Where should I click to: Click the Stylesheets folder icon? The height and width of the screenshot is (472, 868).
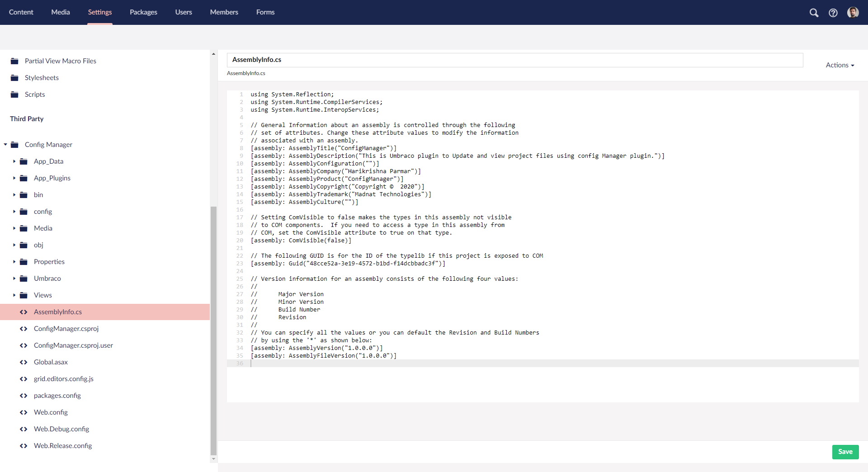coord(15,78)
